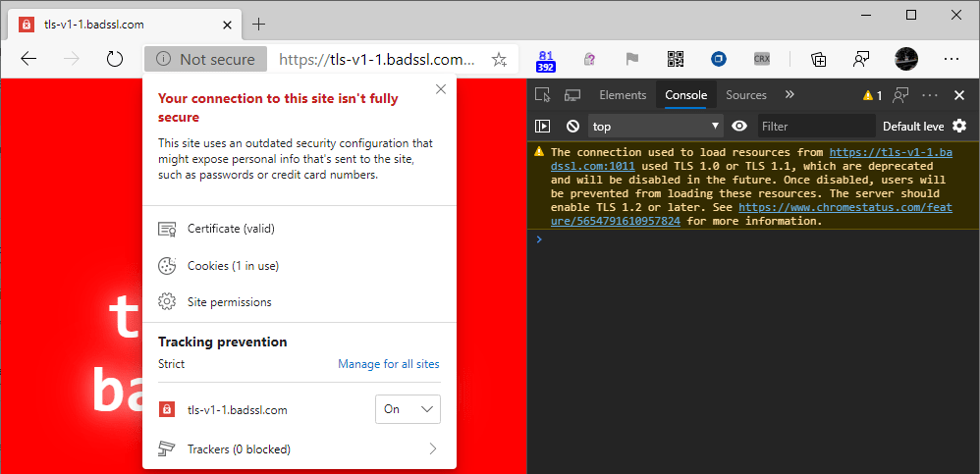The height and width of the screenshot is (474, 980).
Task: Go back using the browser back arrow
Action: 28,59
